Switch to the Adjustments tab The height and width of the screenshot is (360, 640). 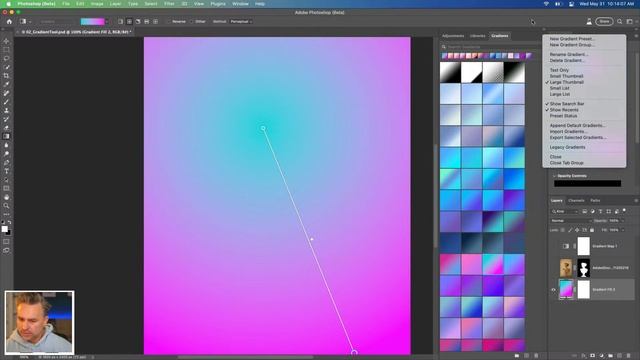453,36
